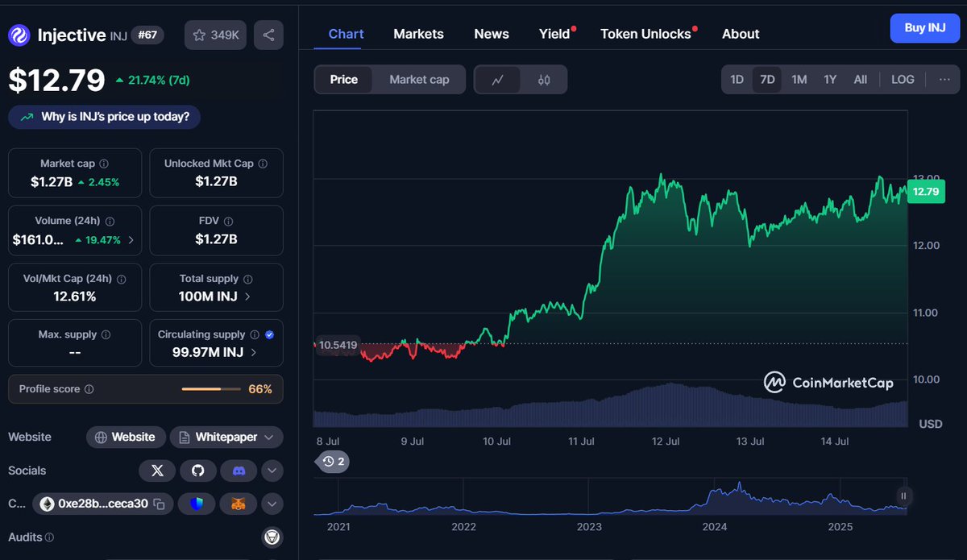Click the shield security icon
The image size is (967, 560).
(x=197, y=504)
